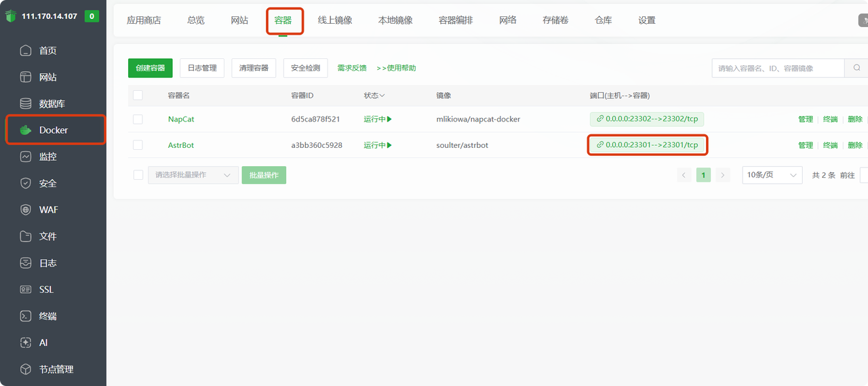Open the 状态 column filter dropdown
The image size is (868, 386).
(374, 96)
